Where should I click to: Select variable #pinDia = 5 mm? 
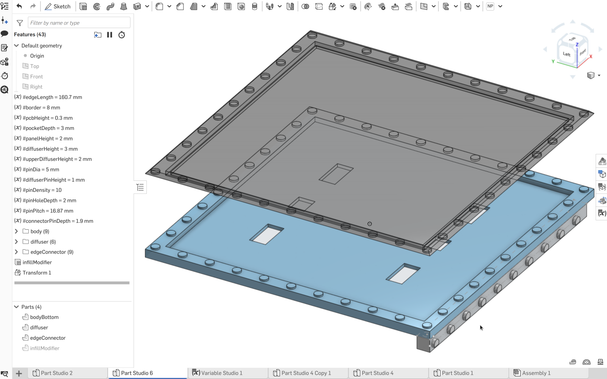pyautogui.click(x=41, y=169)
